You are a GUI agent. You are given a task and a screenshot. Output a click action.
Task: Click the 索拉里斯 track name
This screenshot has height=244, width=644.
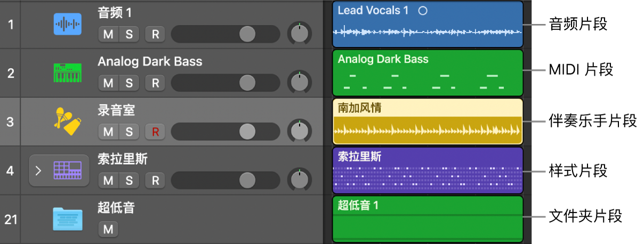tap(123, 159)
